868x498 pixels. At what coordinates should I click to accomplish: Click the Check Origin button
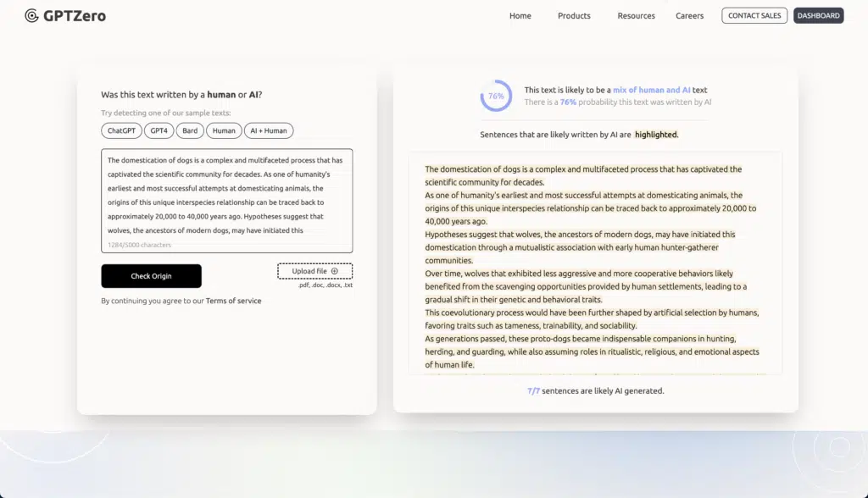pyautogui.click(x=151, y=275)
